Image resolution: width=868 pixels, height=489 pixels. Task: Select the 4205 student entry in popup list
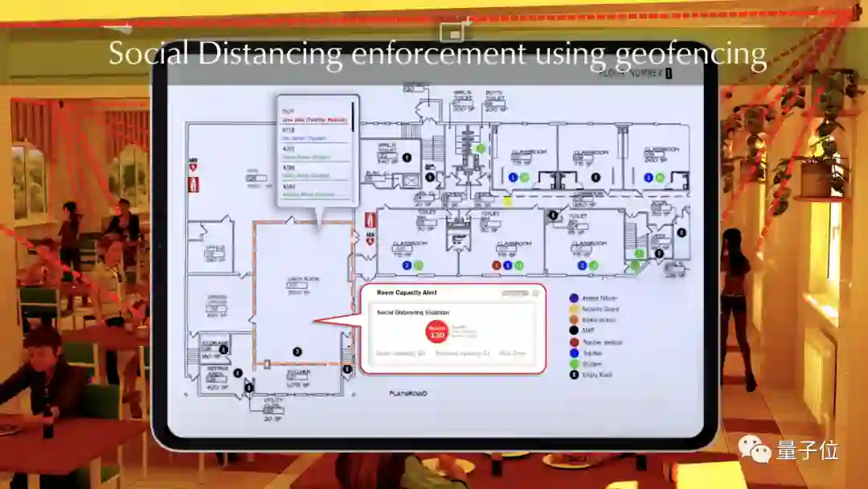(x=314, y=153)
